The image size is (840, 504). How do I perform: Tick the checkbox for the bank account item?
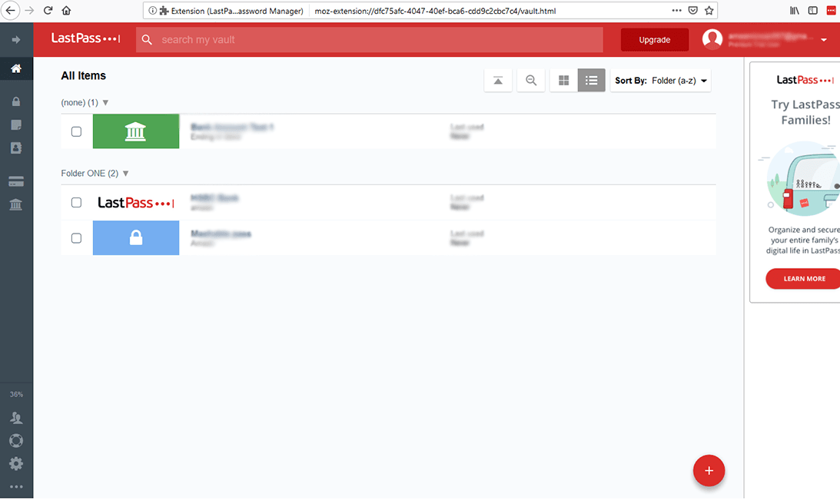click(x=76, y=131)
